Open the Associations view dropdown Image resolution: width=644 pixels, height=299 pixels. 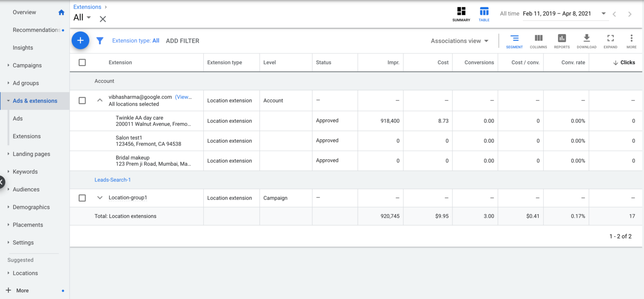coord(460,41)
